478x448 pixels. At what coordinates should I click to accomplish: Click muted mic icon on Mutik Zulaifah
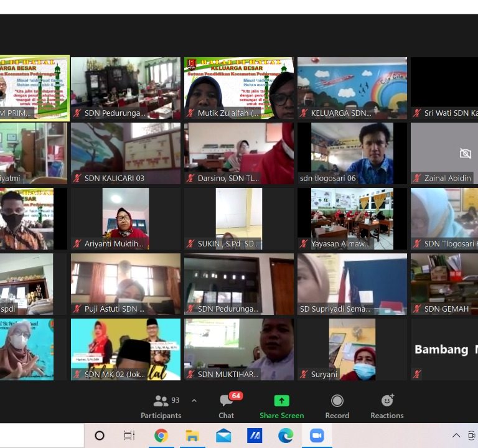(x=190, y=113)
